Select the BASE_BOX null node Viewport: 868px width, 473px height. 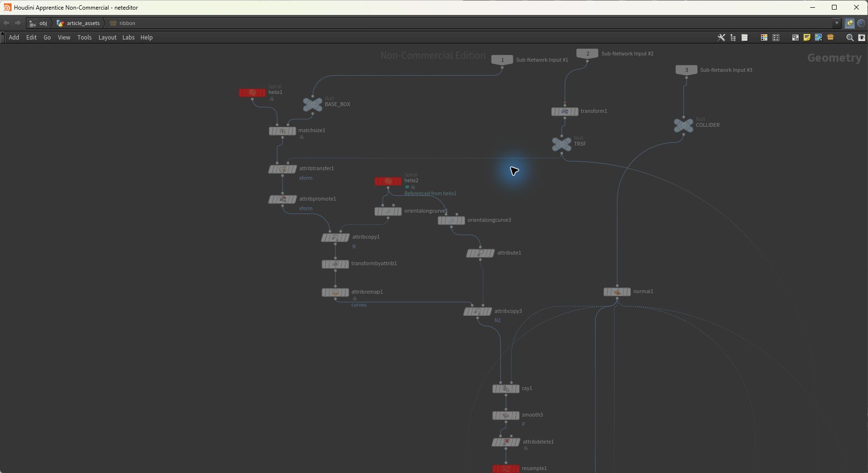click(x=312, y=104)
